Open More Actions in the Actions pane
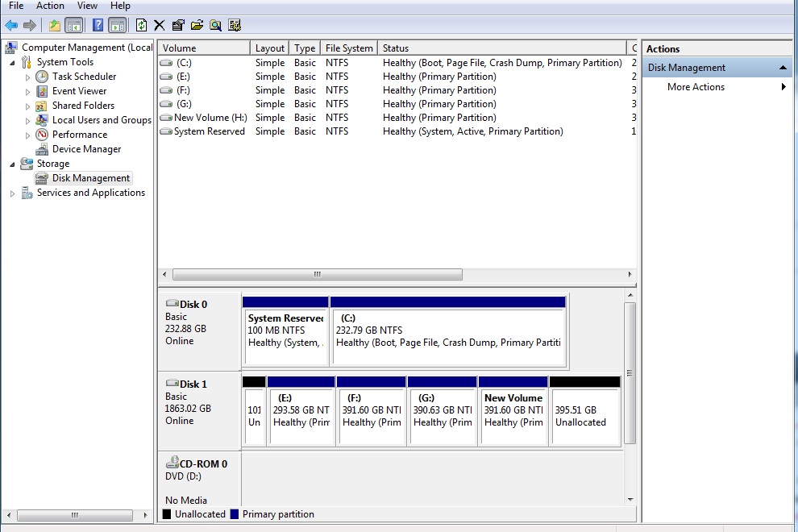Image resolution: width=798 pixels, height=532 pixels. [x=696, y=87]
